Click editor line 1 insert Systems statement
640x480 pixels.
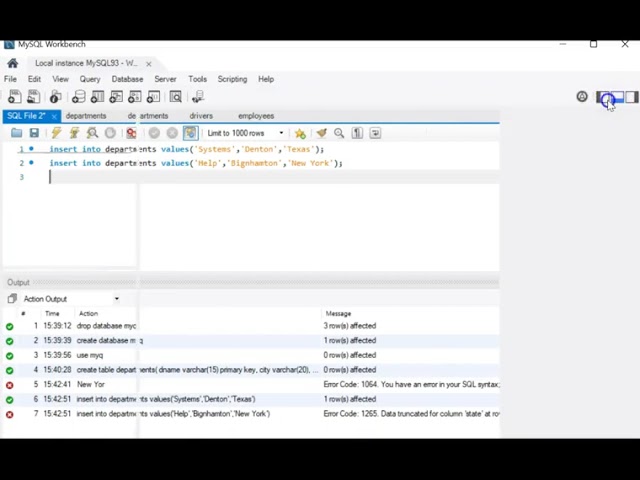[x=187, y=149]
